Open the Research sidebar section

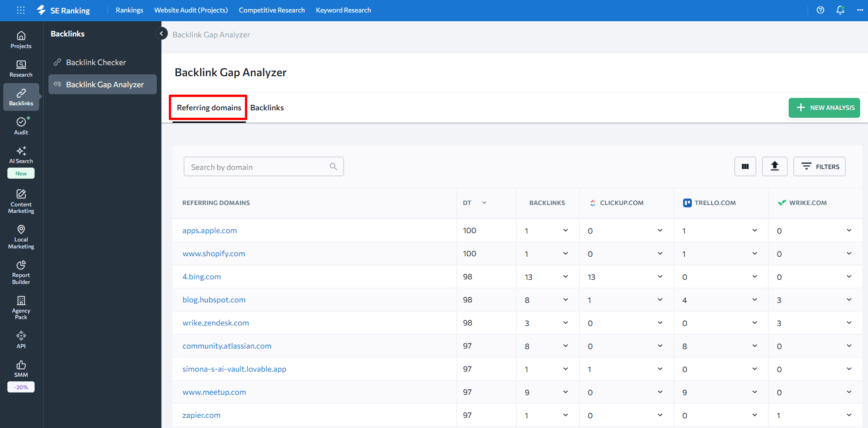click(21, 69)
